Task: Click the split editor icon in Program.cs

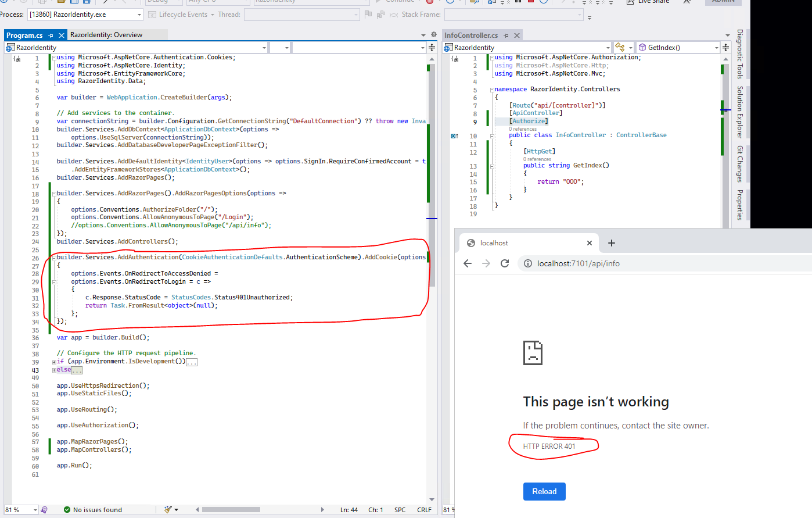Action: tap(432, 47)
